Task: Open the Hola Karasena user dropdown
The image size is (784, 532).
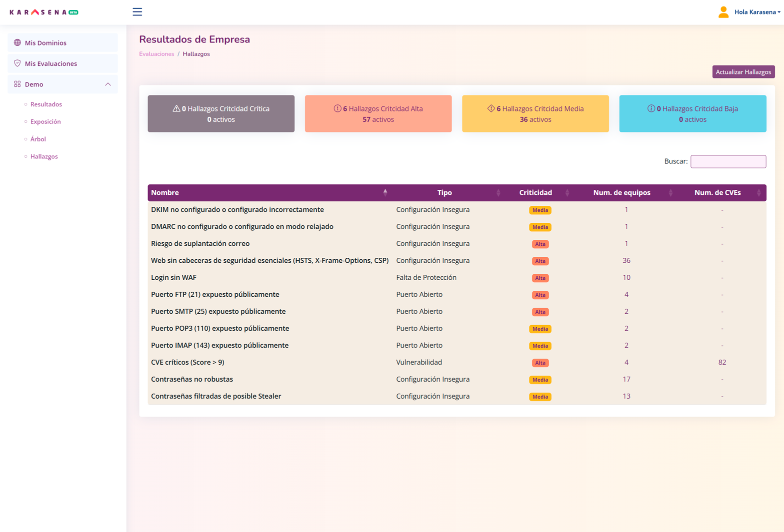Action: tap(757, 12)
